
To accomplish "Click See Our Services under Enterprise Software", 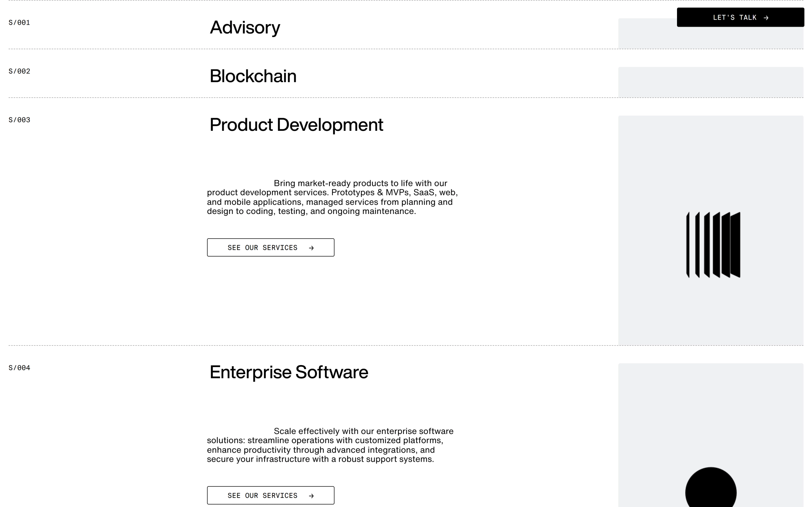I will (270, 495).
